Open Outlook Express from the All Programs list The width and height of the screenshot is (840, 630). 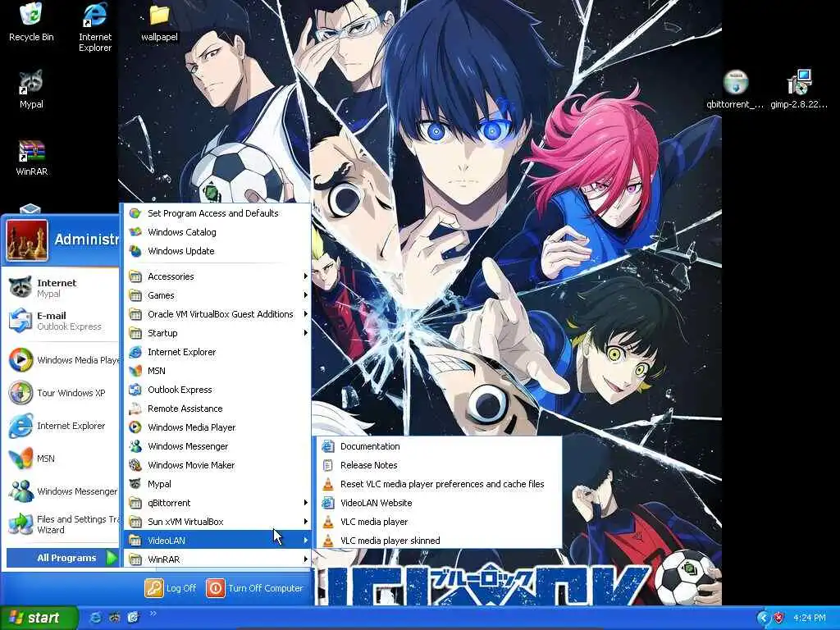pyautogui.click(x=217, y=390)
